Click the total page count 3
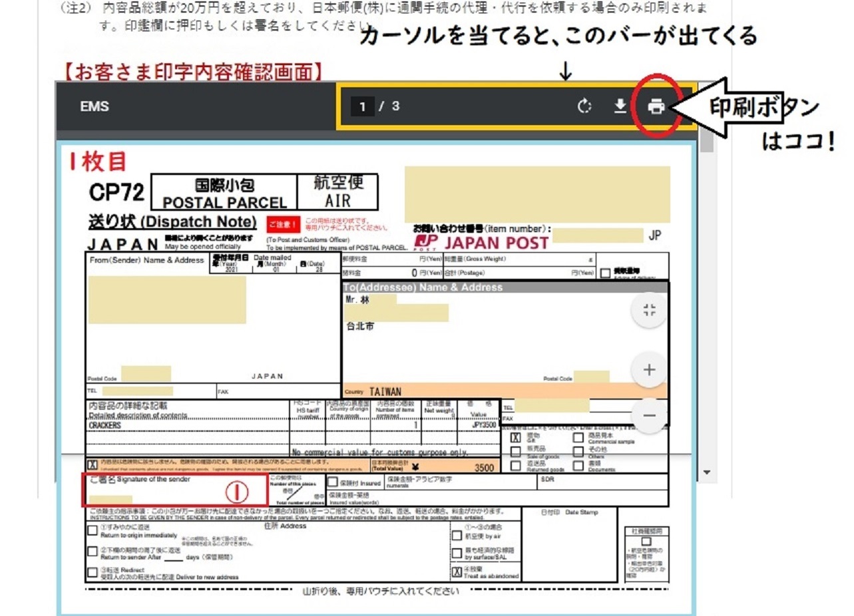The width and height of the screenshot is (854, 616). coord(395,106)
